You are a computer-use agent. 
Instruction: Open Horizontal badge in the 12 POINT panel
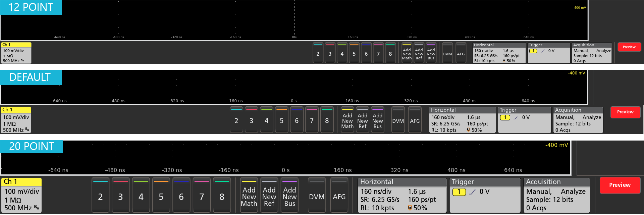click(x=499, y=53)
